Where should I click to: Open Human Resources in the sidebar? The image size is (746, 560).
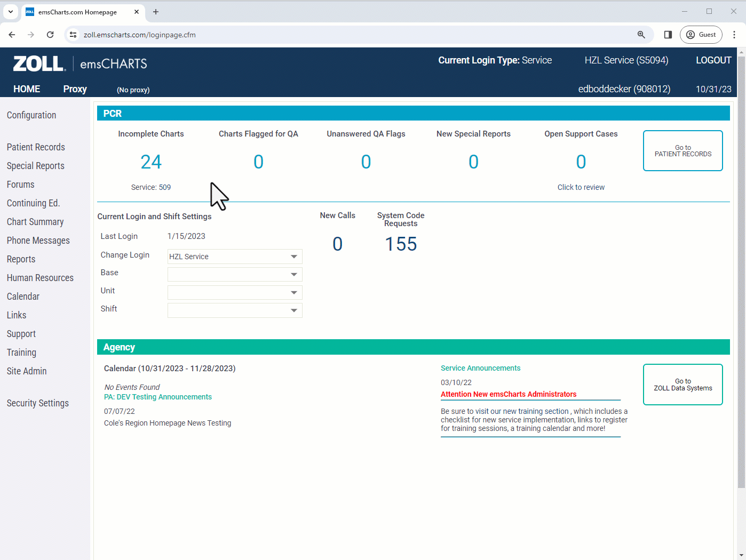(x=40, y=278)
